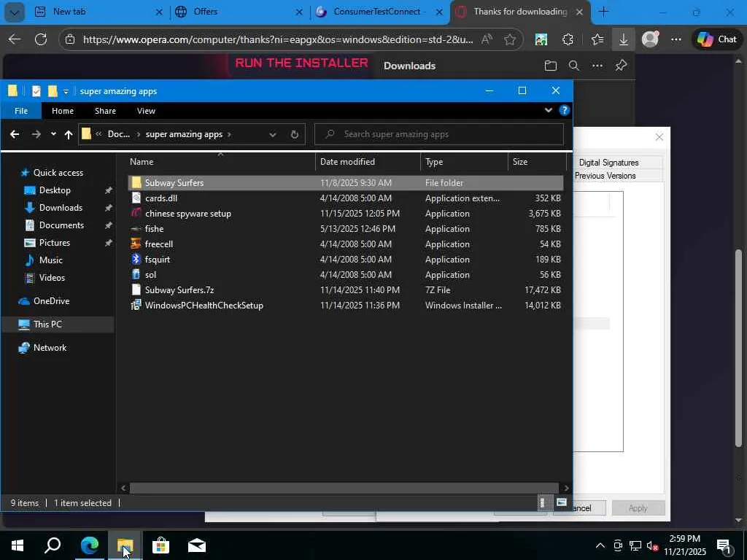Open a new Edge tab
The image size is (747, 560).
click(603, 12)
